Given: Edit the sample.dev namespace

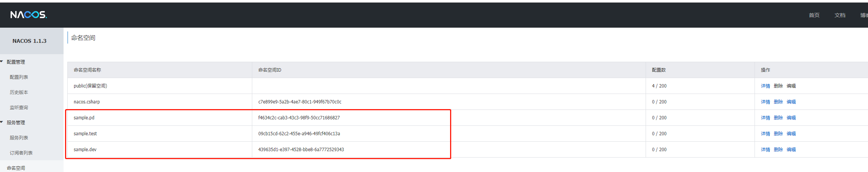Looking at the screenshot, I should click(791, 150).
